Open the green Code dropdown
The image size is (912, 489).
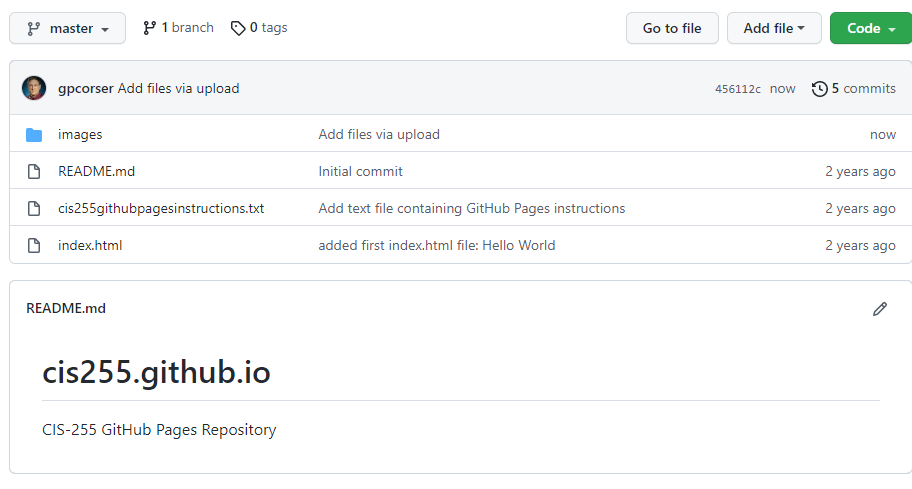870,28
